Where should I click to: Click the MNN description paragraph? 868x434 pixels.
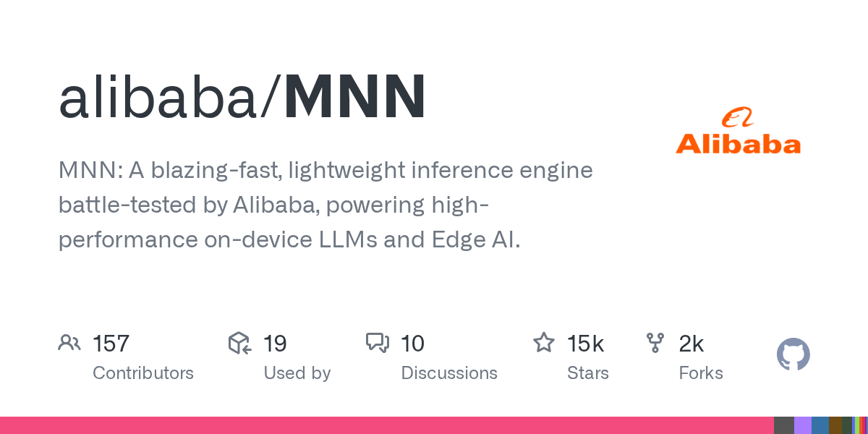325,205
